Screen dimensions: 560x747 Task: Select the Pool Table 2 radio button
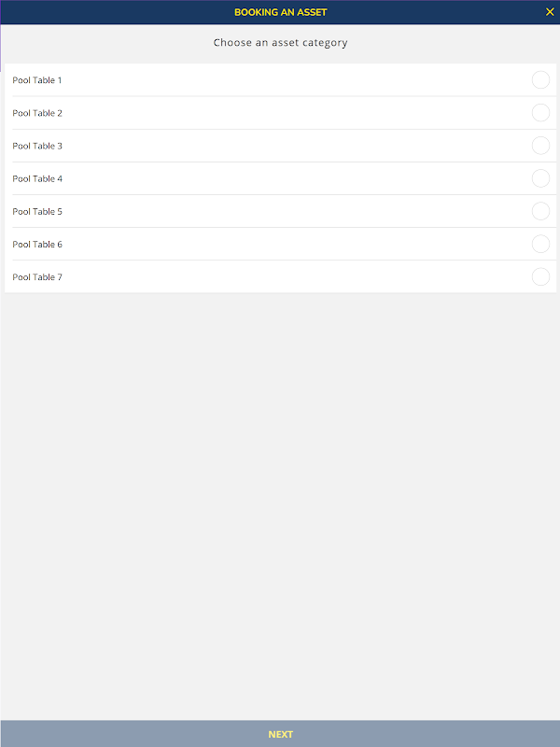tap(540, 113)
